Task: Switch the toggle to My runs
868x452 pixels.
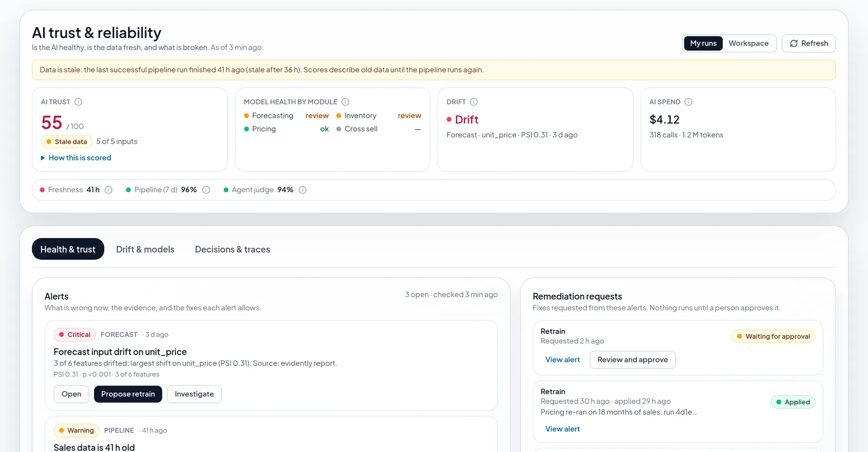Action: (x=703, y=43)
